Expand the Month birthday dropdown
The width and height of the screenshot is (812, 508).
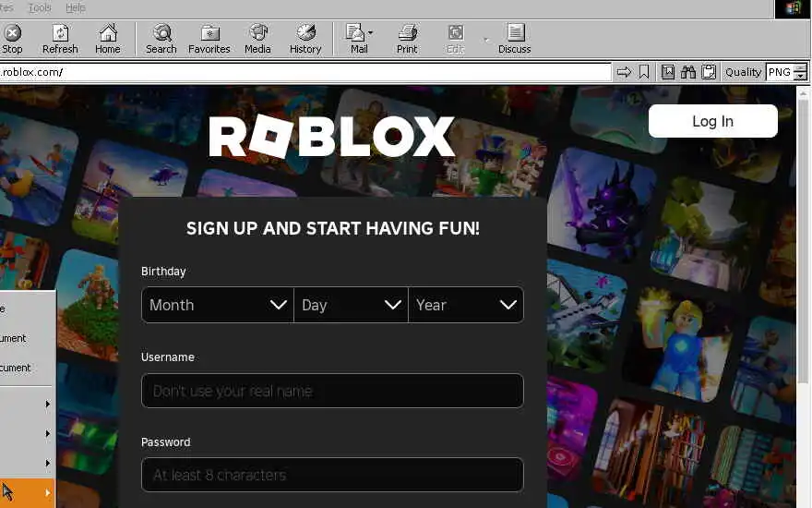point(217,305)
